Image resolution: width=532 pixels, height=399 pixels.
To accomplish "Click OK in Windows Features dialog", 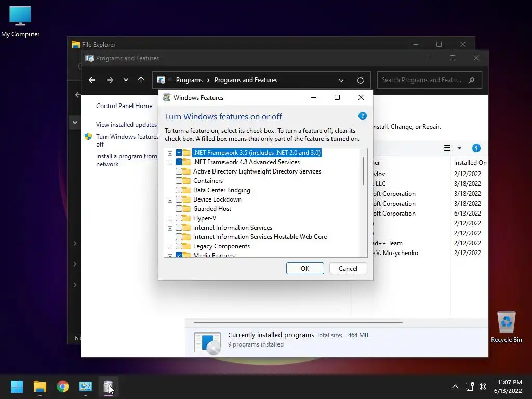I will 305,269.
